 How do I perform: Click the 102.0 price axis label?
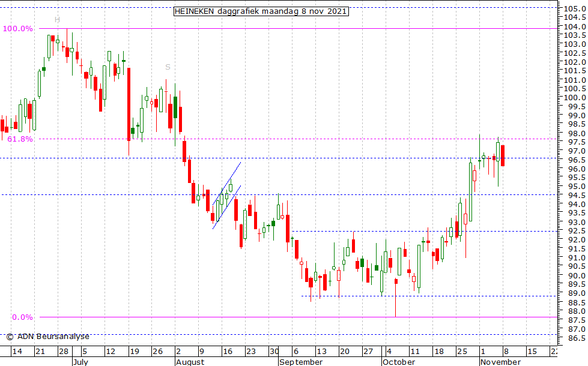point(575,62)
